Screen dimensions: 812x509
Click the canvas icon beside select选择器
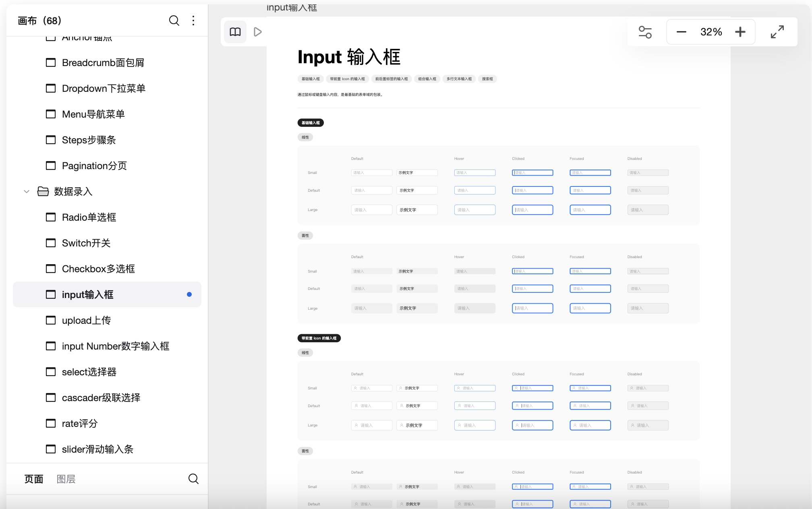tap(51, 372)
